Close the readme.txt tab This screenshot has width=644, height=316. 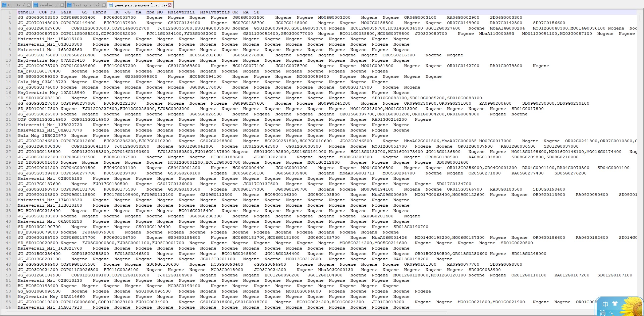click(x=63, y=5)
